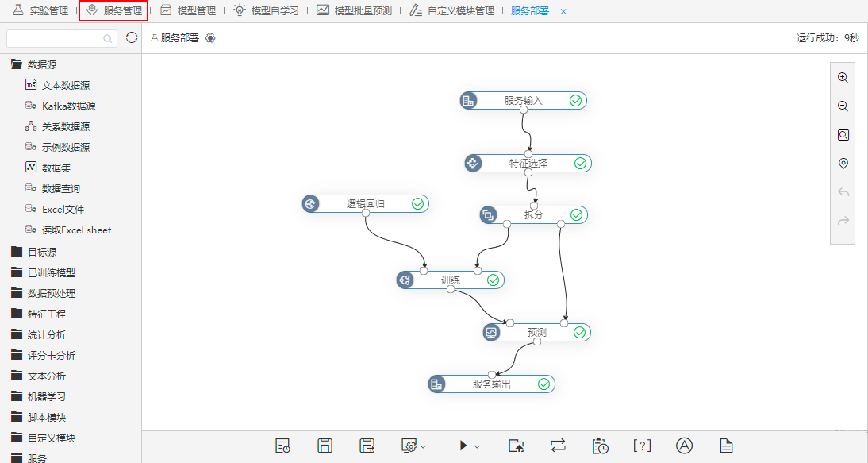Screen dimensions: 868x463
Task: Click the clock schedule toolbar icon
Action: pyautogui.click(x=600, y=446)
